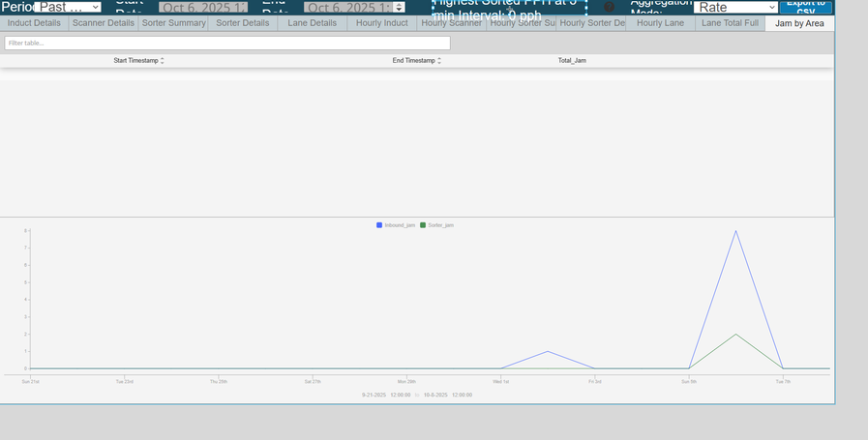Go to the Lane Details tab

tap(313, 23)
